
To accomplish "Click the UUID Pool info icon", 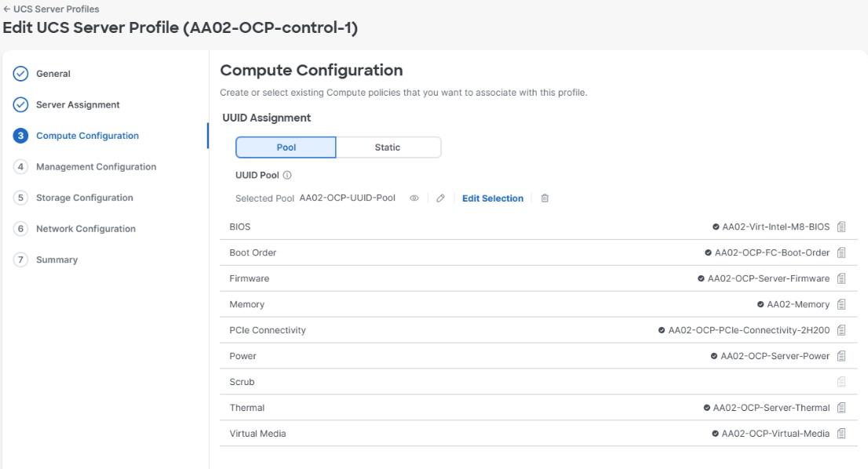I will pos(287,176).
